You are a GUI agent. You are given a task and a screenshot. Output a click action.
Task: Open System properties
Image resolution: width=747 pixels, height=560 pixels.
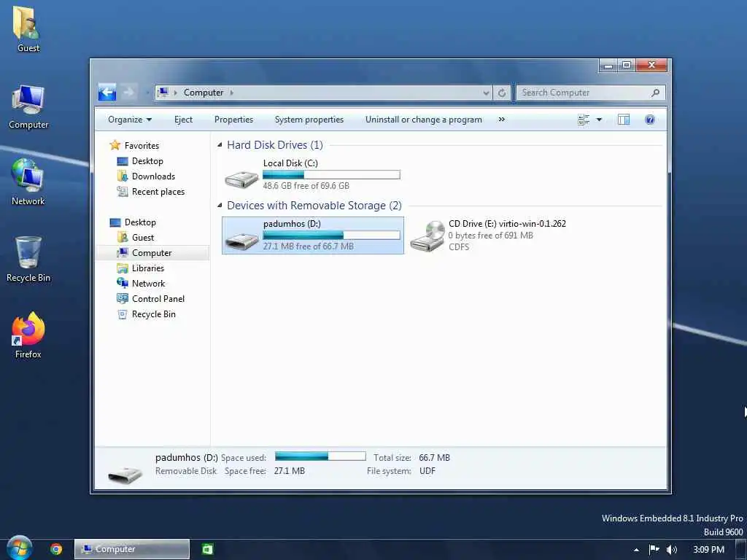[x=309, y=120]
